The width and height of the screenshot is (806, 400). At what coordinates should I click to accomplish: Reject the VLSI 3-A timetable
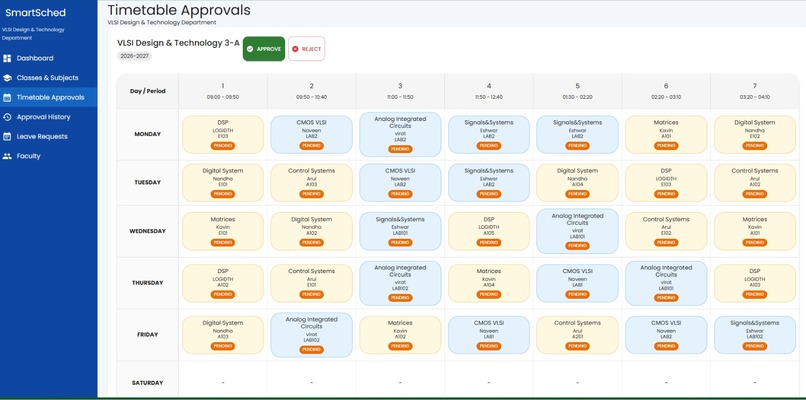tap(306, 49)
